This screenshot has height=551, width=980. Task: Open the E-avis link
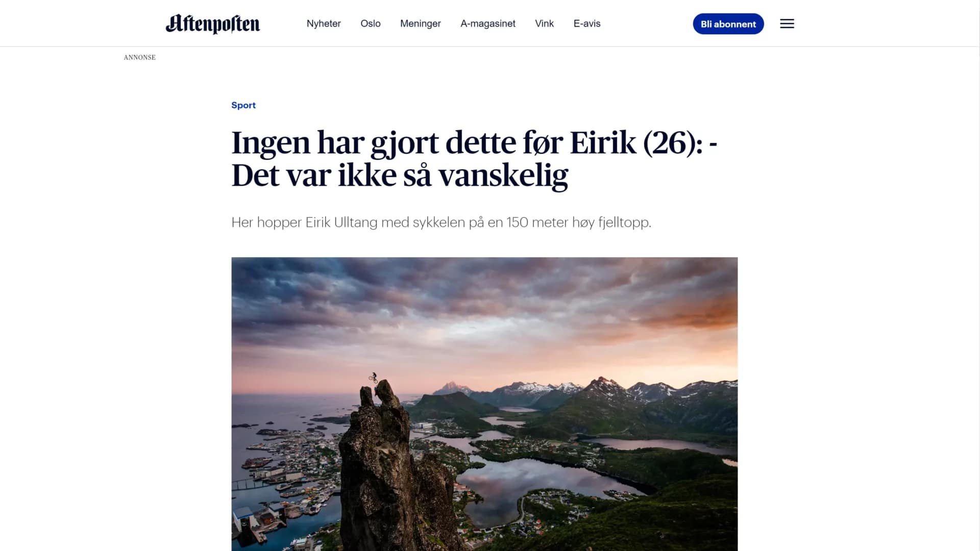click(587, 23)
